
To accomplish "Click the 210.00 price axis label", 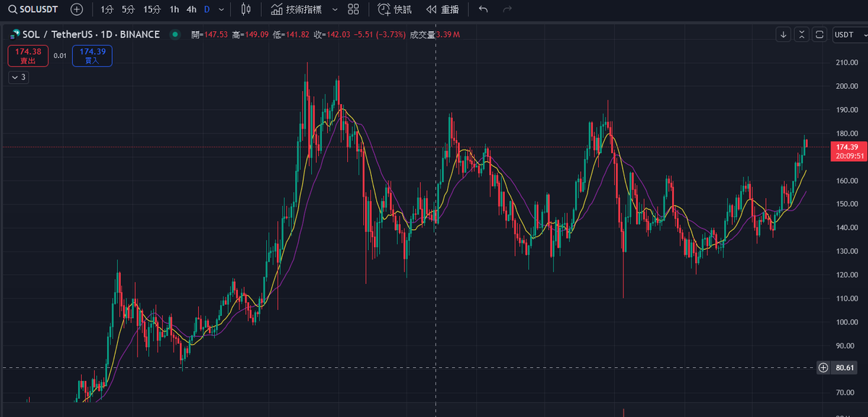I will (846, 62).
